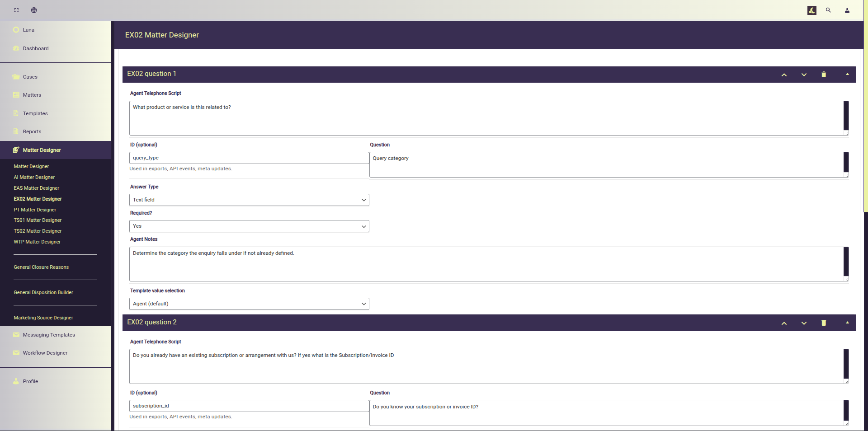This screenshot has height=431, width=868.
Task: Move EX02 question 2 down
Action: click(804, 323)
